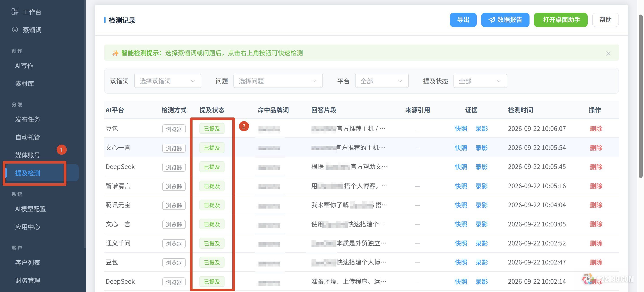Click the 回答片段 text in 通义千问 row
This screenshot has height=292, width=644.
349,243
